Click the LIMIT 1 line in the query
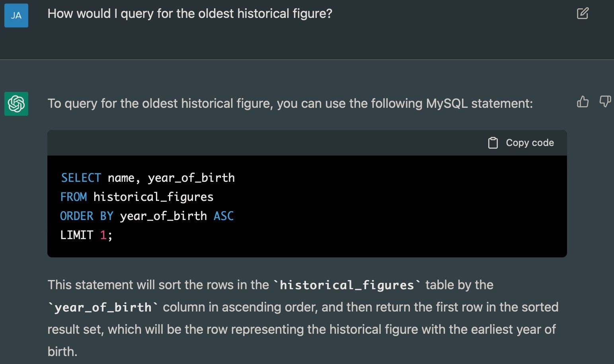The image size is (614, 364). click(86, 235)
